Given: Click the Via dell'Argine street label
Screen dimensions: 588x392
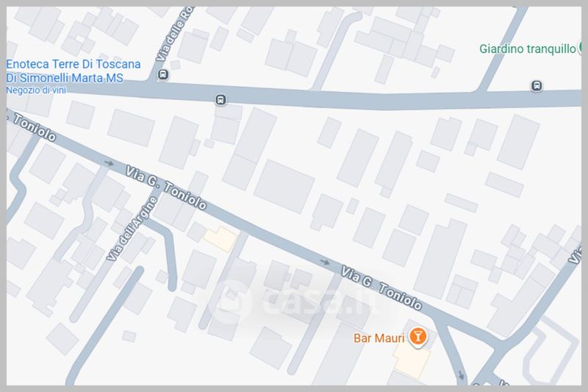Looking at the screenshot, I should click(132, 229).
